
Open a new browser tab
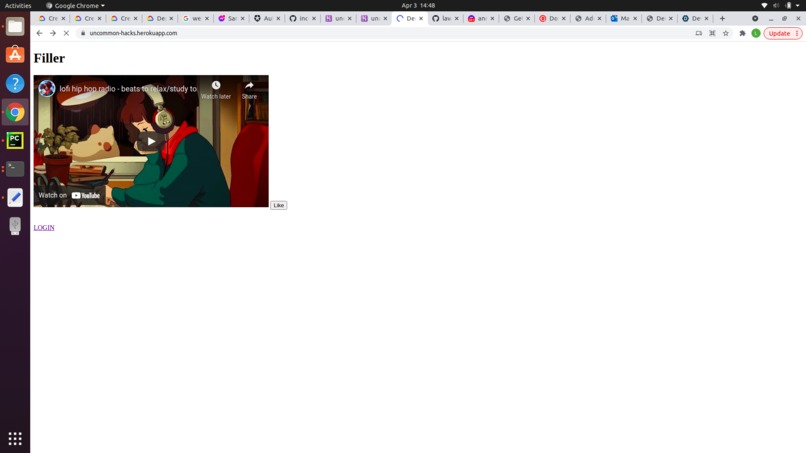pyautogui.click(x=722, y=19)
